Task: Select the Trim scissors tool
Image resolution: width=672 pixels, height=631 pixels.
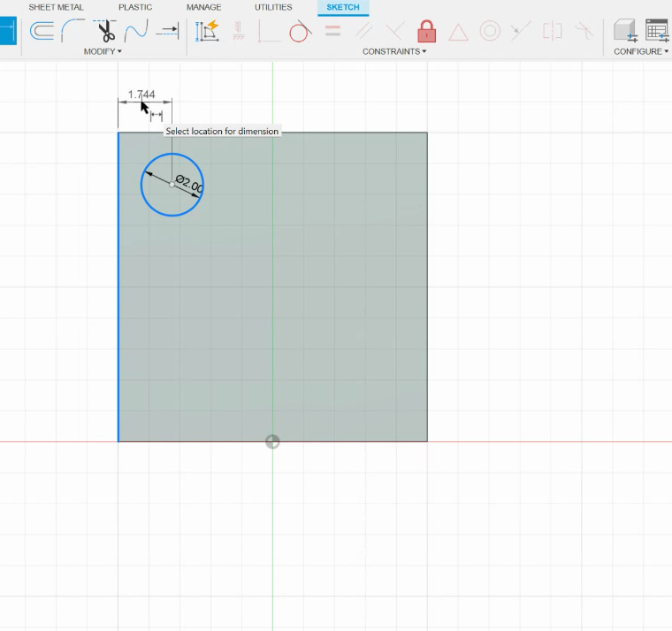Action: pos(104,30)
